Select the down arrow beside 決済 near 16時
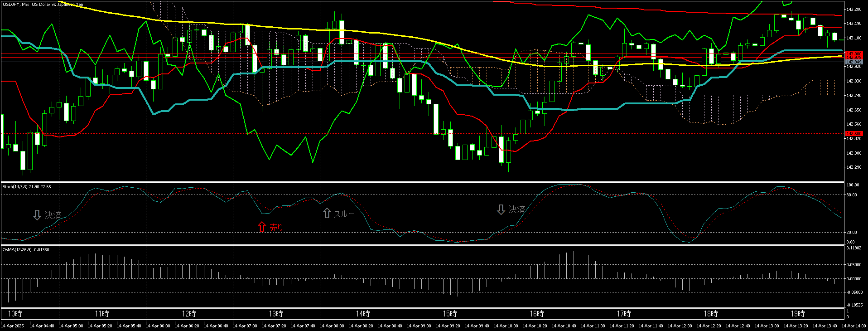 [x=501, y=209]
